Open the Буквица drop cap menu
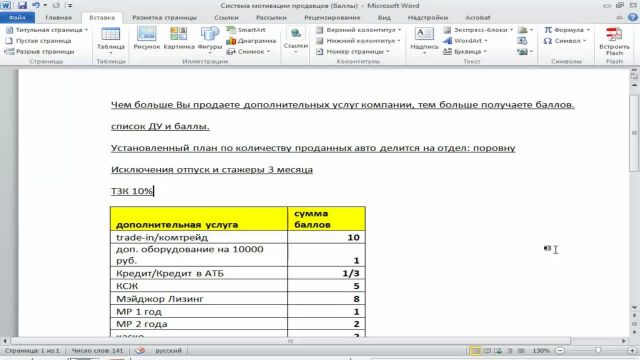This screenshot has height=360, width=640. (x=465, y=51)
